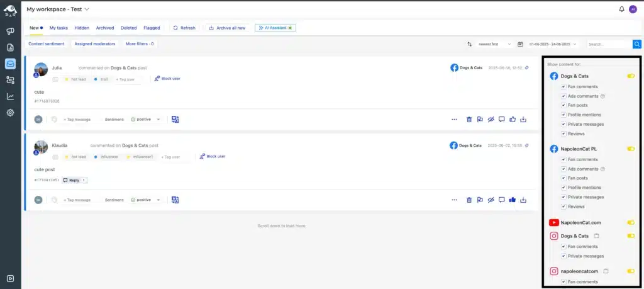Open the user avatar menu at top right
Viewport: 644px width, 289px height.
(633, 9)
